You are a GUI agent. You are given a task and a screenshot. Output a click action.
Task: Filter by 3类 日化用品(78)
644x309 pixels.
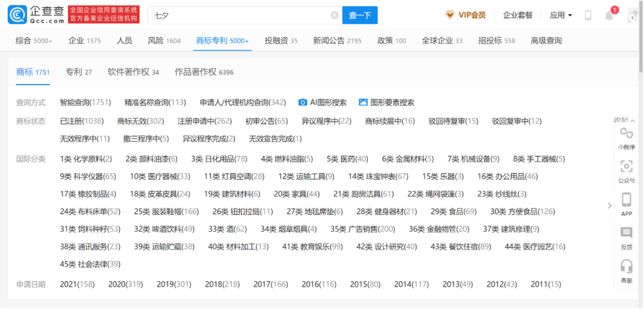[x=219, y=159]
